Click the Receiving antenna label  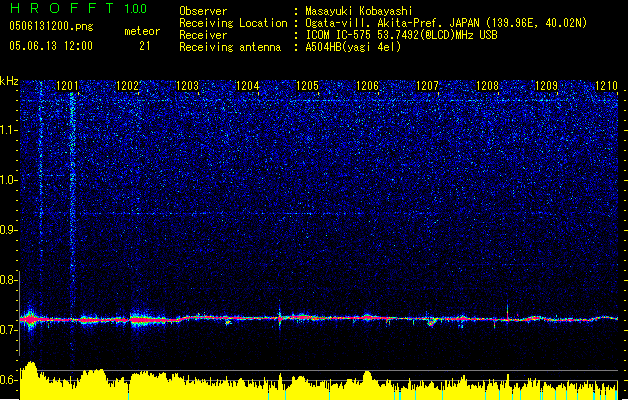coord(230,47)
